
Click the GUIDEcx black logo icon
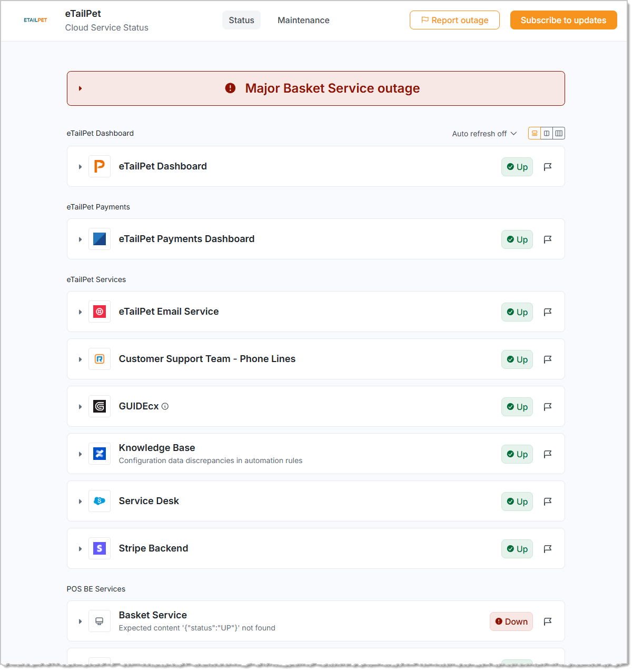pyautogui.click(x=100, y=406)
